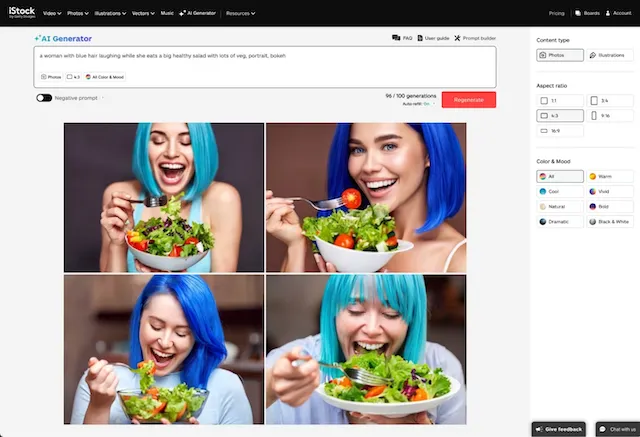
Task: Expand the Video menu dropdown
Action: tap(52, 13)
